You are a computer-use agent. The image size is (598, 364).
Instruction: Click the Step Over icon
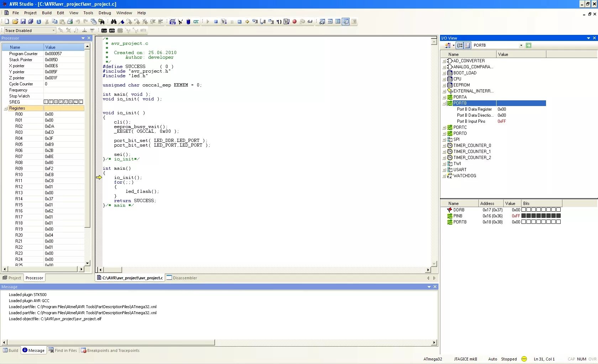[x=263, y=22]
